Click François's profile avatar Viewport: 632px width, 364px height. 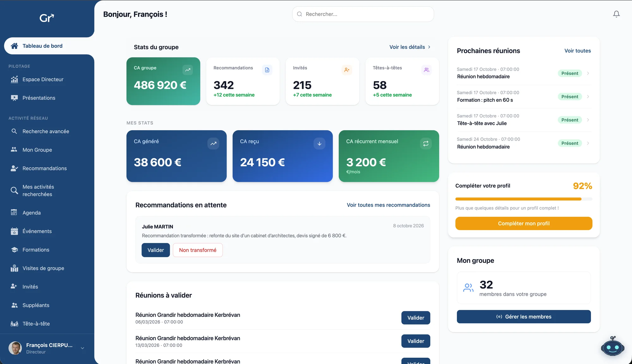(15, 348)
